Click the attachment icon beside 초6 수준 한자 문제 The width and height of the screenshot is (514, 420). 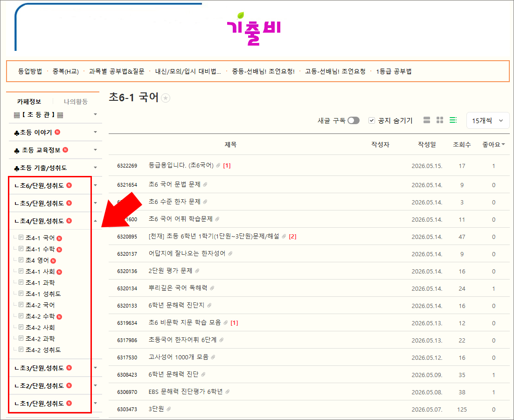[205, 202]
